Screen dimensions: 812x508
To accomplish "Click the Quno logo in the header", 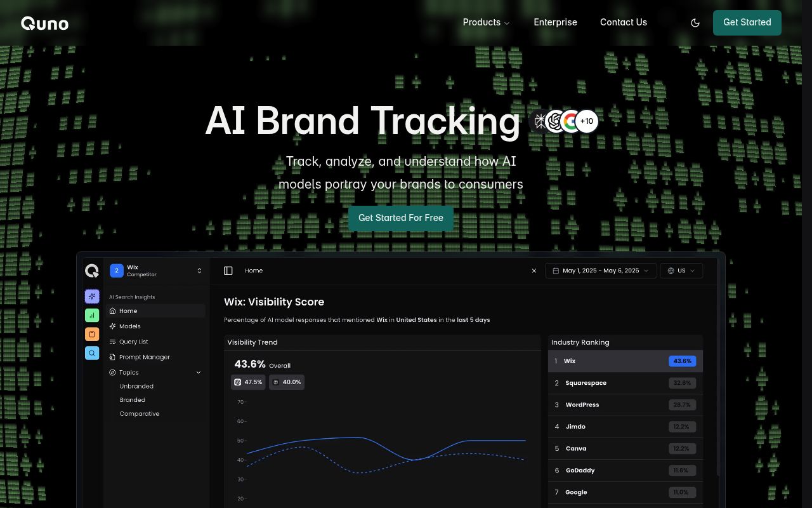I will (x=44, y=23).
